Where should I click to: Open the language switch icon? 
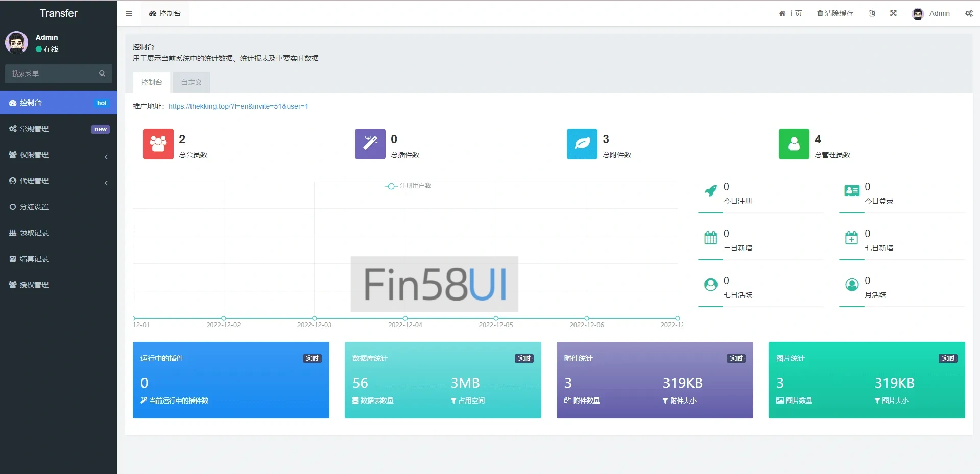872,13
